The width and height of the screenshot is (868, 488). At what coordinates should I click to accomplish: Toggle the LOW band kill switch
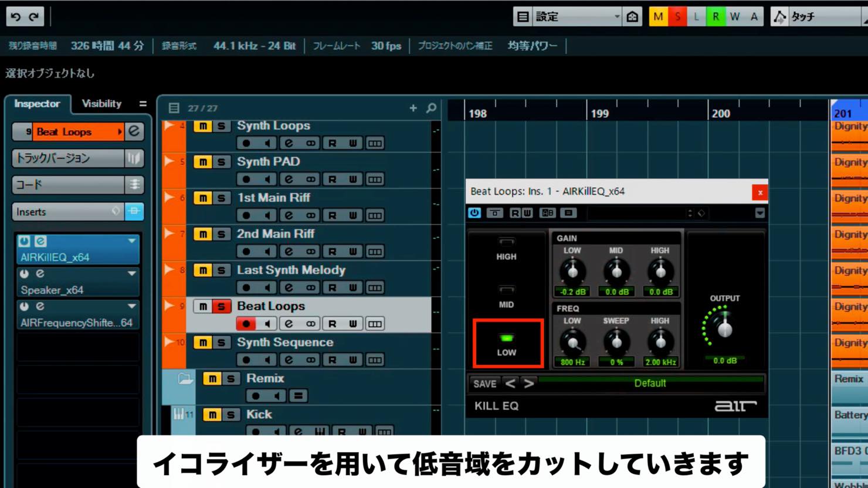(x=507, y=338)
